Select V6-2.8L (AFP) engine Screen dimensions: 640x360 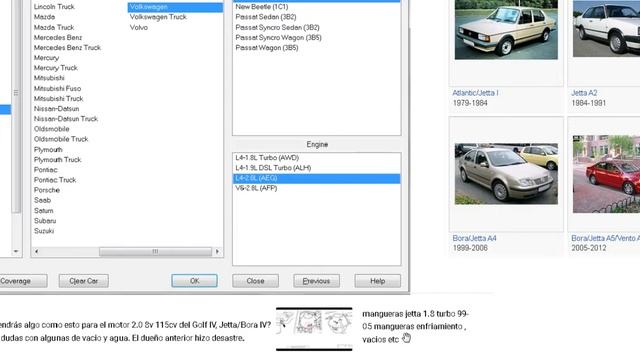pyautogui.click(x=256, y=189)
